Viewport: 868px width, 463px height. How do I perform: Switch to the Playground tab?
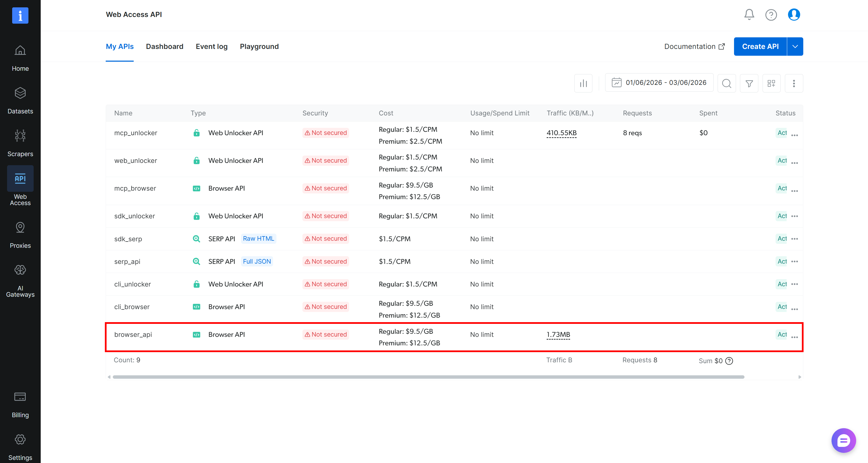tap(259, 47)
